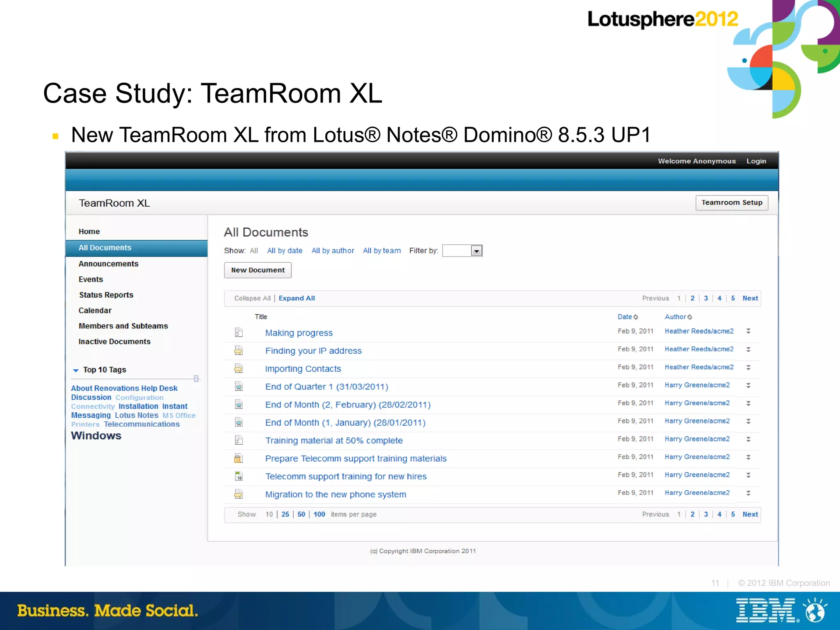Click the MS Office tag
The width and height of the screenshot is (840, 630).
click(179, 415)
